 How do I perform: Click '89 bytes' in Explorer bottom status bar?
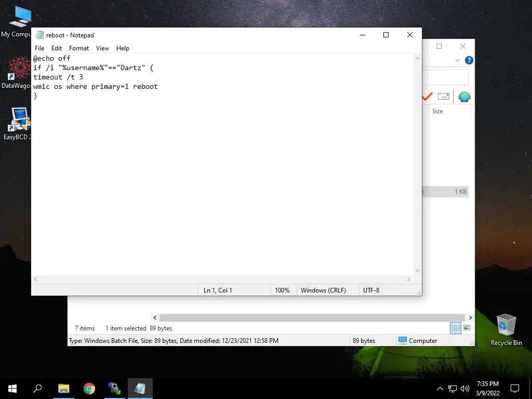click(x=364, y=341)
